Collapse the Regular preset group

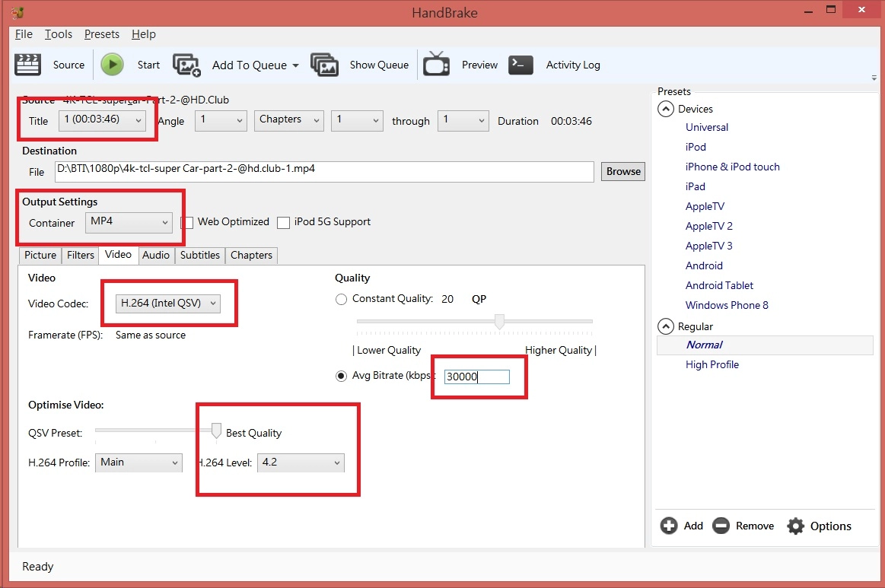coord(666,327)
